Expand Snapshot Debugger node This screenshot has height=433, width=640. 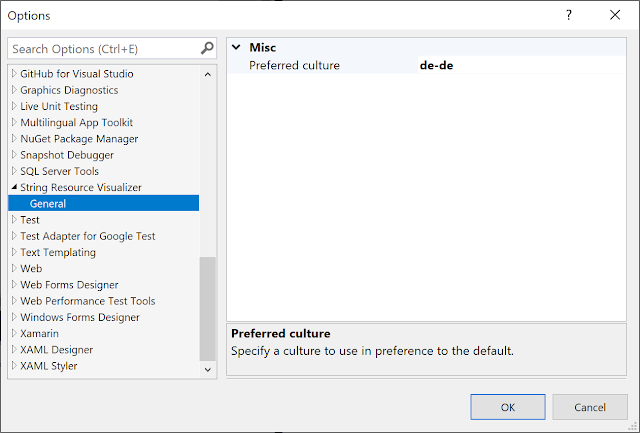click(x=14, y=155)
